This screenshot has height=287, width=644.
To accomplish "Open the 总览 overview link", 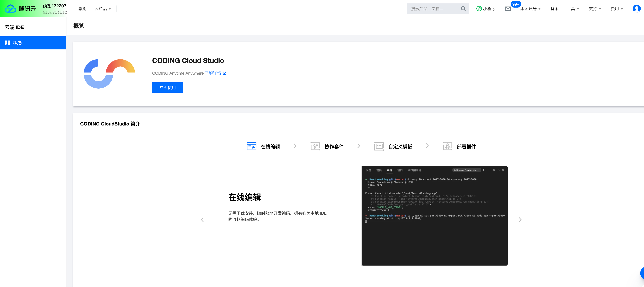I will (x=82, y=9).
